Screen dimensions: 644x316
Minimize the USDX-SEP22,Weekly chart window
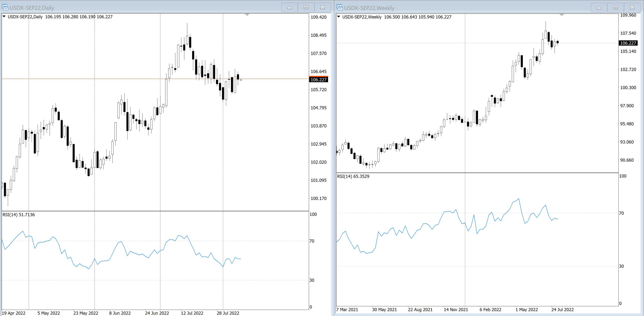click(599, 8)
